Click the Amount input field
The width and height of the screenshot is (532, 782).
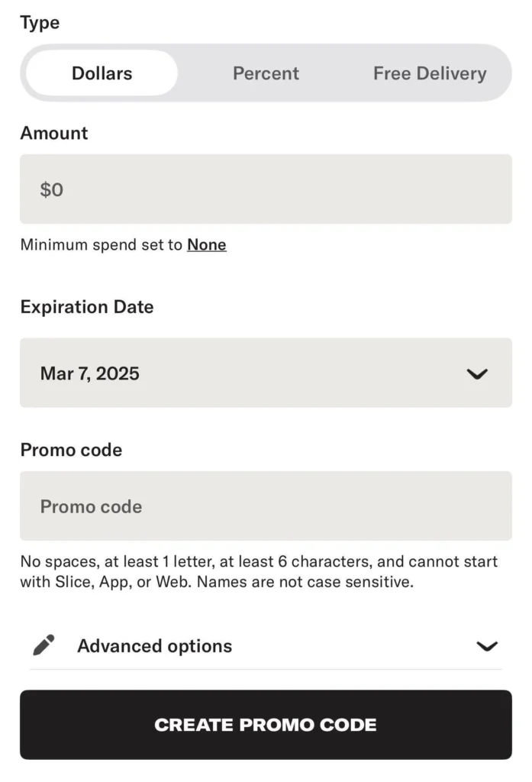(266, 189)
